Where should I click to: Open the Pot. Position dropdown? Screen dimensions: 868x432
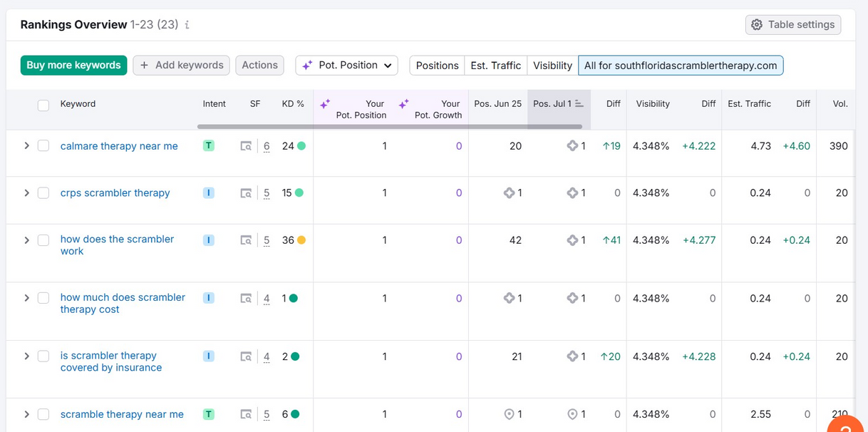coord(346,66)
